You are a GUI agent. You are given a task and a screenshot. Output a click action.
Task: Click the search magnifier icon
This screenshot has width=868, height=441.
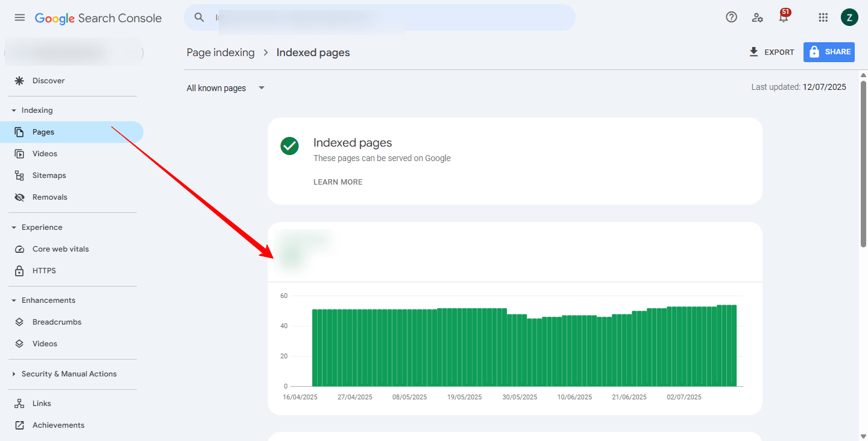200,17
